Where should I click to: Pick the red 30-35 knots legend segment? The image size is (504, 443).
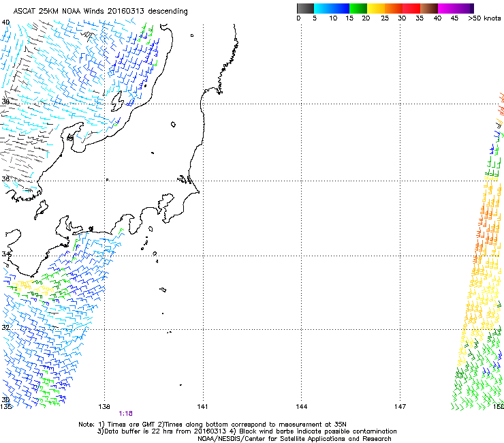point(411,8)
